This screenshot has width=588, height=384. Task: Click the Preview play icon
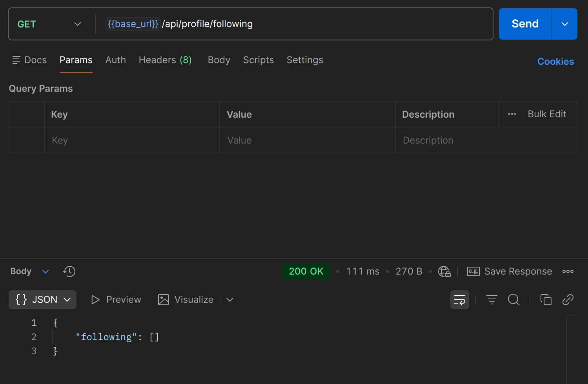[x=95, y=300]
